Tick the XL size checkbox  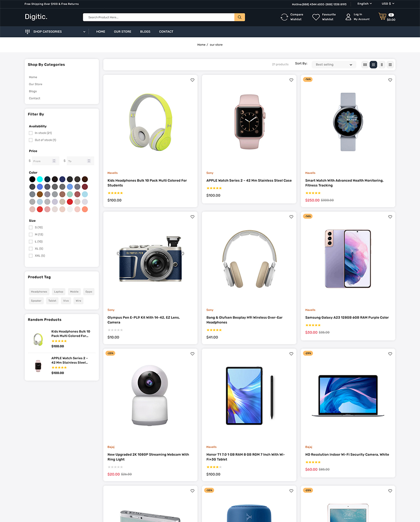point(31,248)
